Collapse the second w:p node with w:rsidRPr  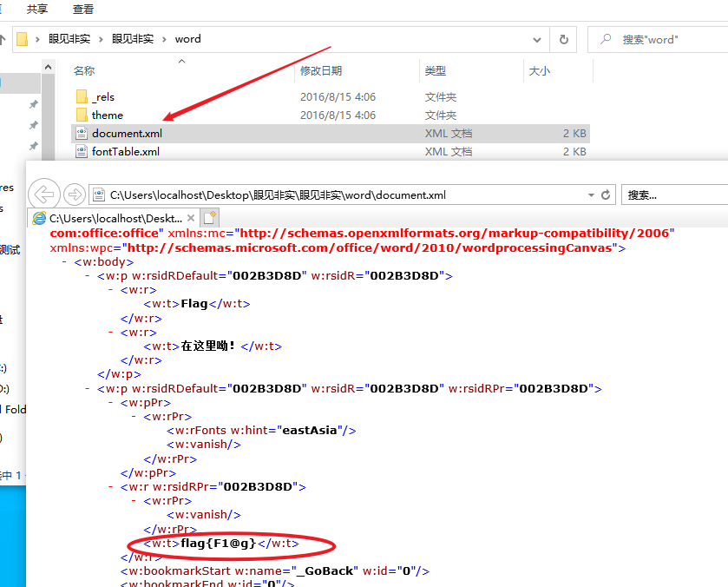88,388
